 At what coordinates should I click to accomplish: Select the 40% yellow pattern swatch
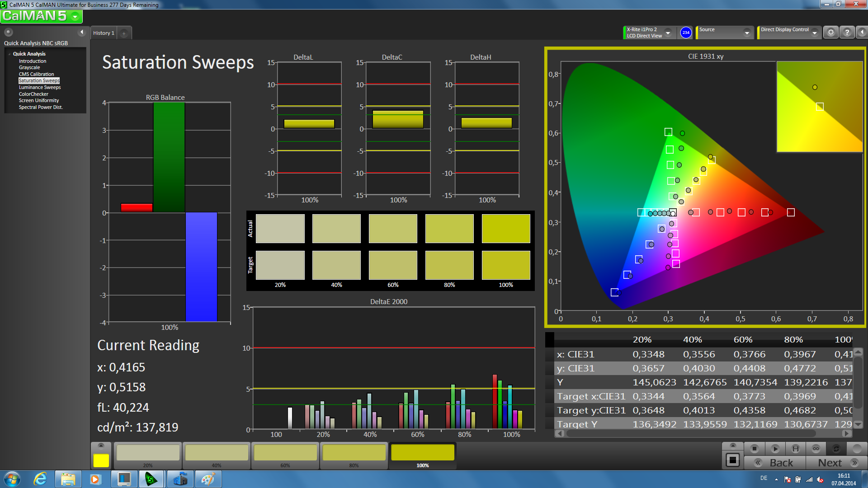click(217, 455)
